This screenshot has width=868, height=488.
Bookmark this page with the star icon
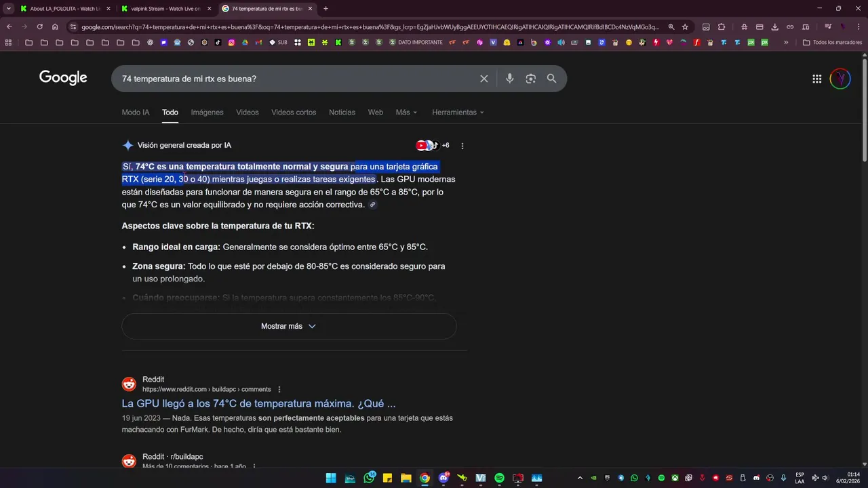click(x=686, y=27)
